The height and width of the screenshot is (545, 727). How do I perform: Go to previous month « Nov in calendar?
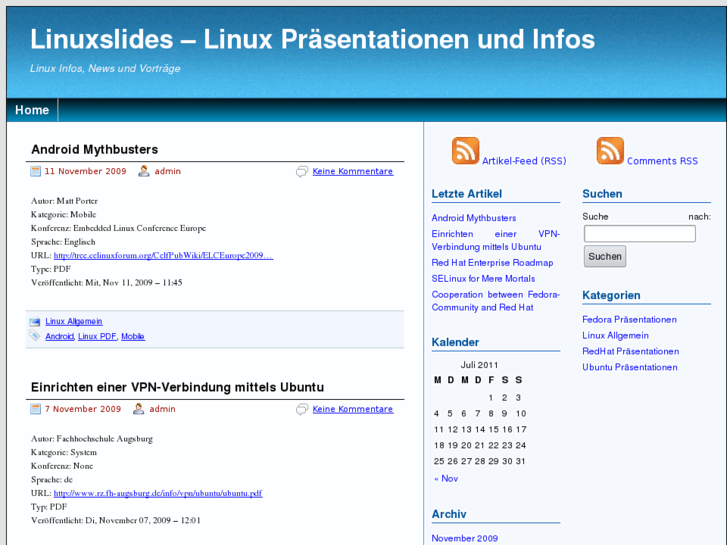[x=446, y=479]
